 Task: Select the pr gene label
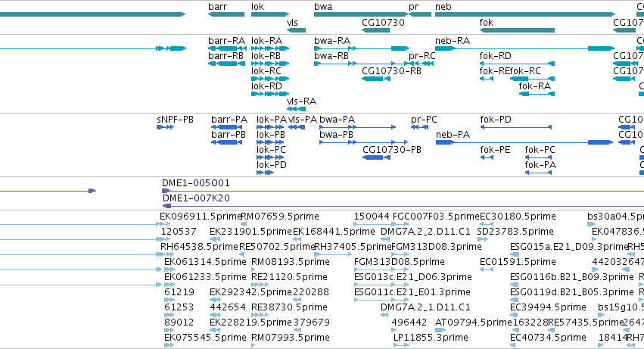coord(414,7)
